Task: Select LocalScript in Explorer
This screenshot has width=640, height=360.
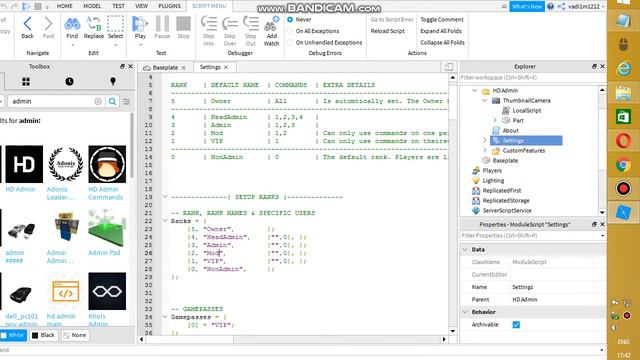Action: [527, 111]
